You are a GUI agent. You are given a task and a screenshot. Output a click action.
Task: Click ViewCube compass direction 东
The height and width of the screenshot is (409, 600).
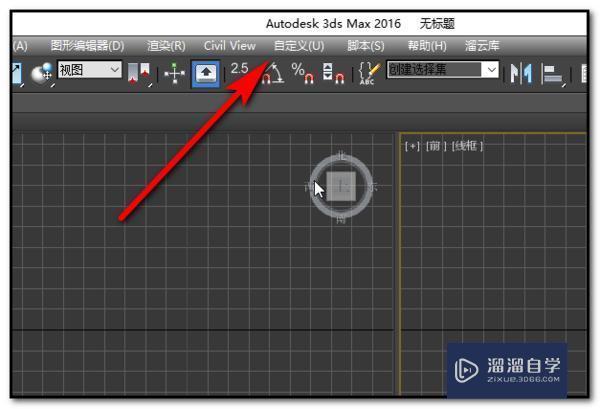[x=373, y=187]
